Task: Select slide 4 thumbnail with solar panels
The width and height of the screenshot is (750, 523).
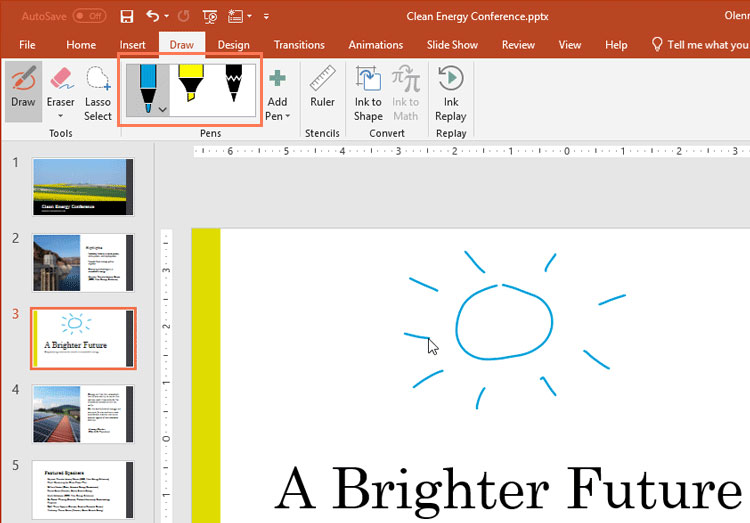Action: (x=83, y=414)
